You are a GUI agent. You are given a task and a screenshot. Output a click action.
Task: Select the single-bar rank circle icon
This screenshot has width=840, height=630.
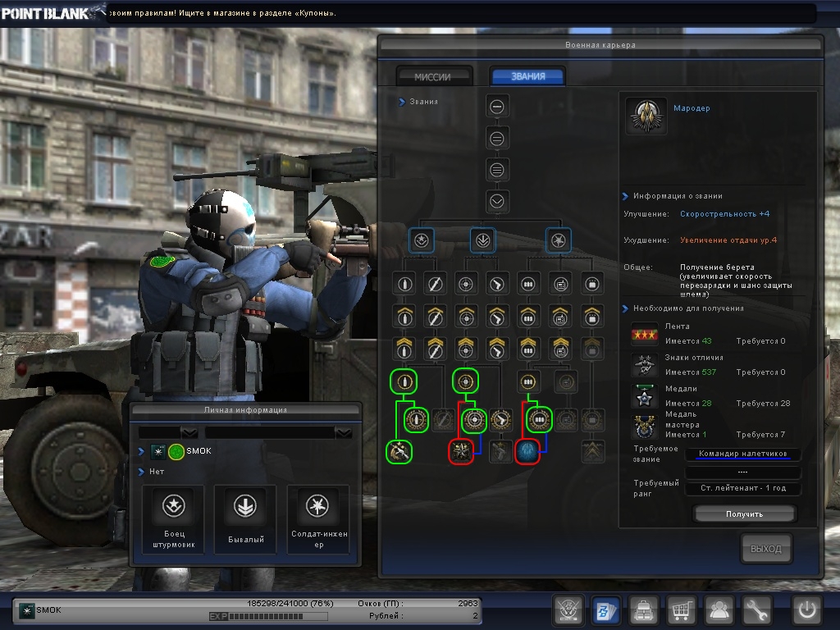coord(496,107)
